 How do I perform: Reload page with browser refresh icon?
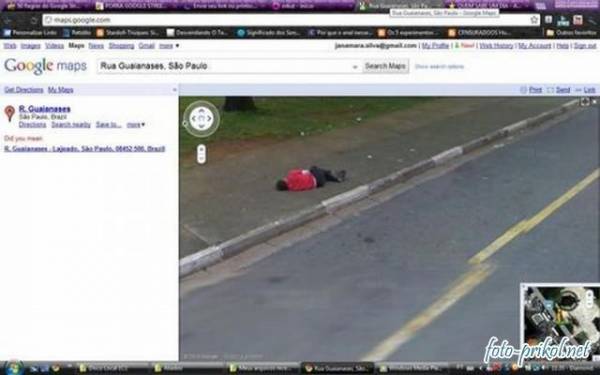coord(34,20)
